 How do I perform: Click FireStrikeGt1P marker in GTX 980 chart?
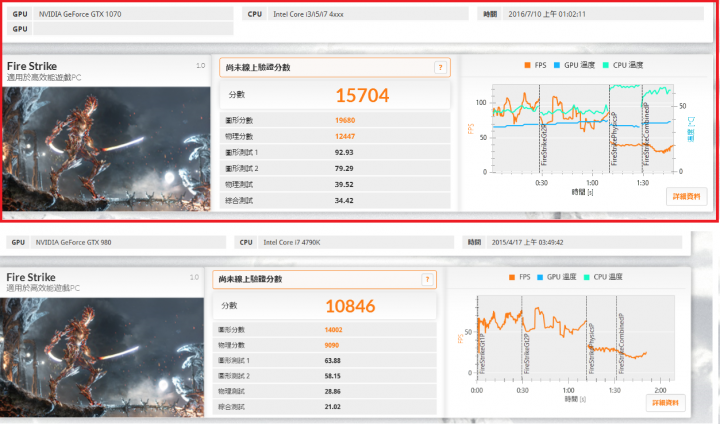(x=482, y=354)
